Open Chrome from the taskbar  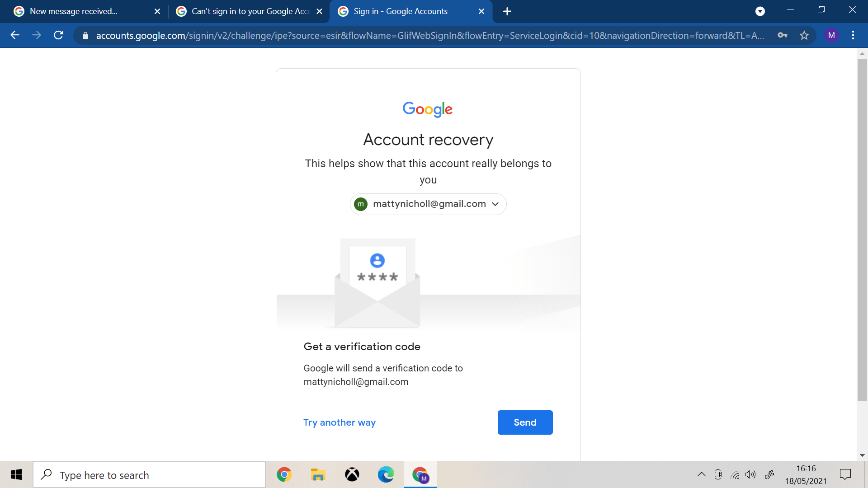tap(284, 474)
